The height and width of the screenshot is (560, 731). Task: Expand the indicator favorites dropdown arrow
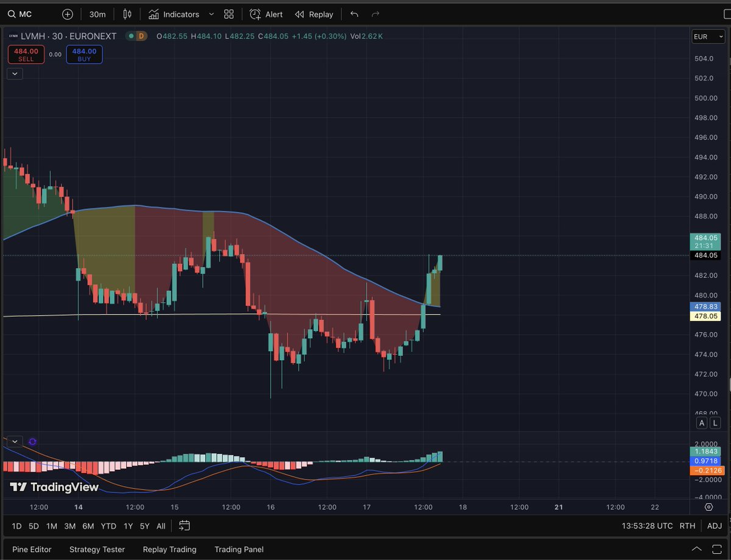(211, 14)
